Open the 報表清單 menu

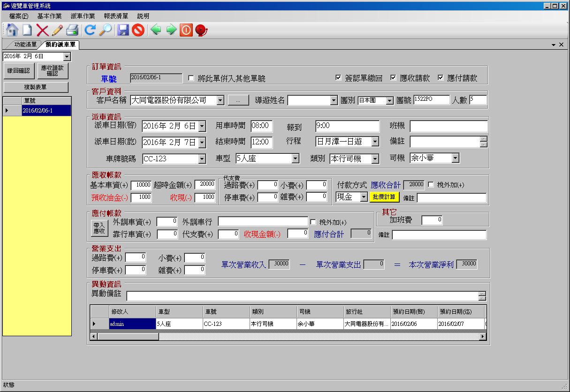point(116,16)
